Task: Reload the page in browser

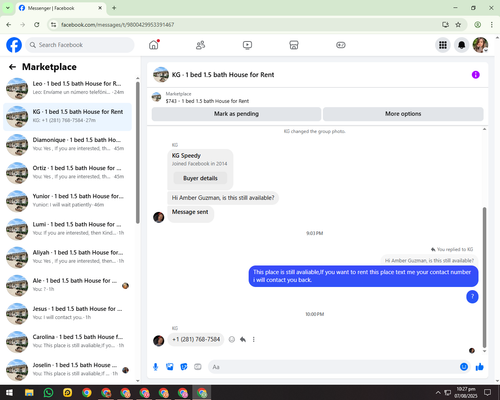Action: [37, 25]
